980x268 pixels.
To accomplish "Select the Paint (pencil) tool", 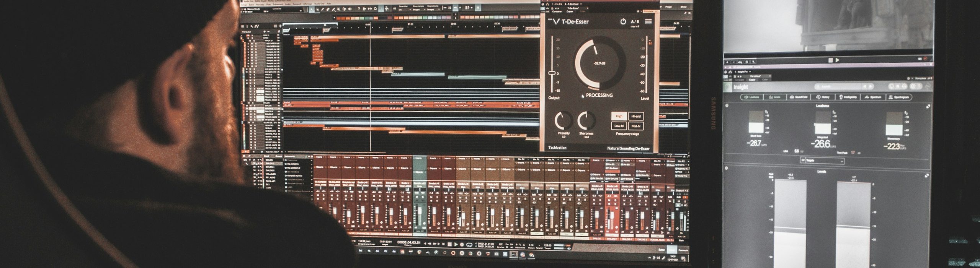I will point(323,9).
